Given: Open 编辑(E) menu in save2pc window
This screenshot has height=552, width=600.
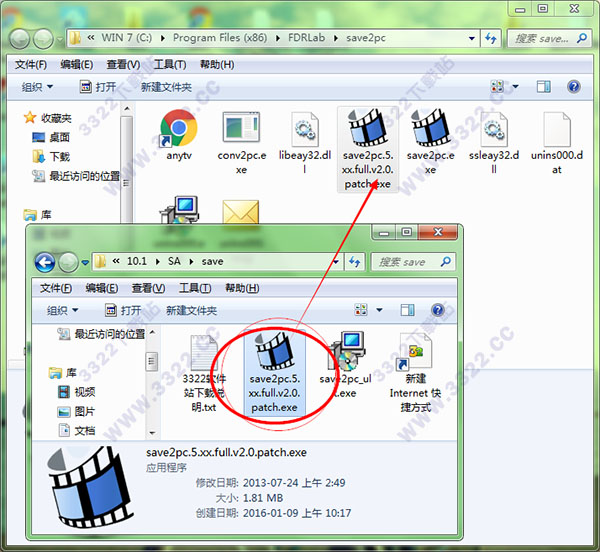Looking at the screenshot, I should 77,65.
